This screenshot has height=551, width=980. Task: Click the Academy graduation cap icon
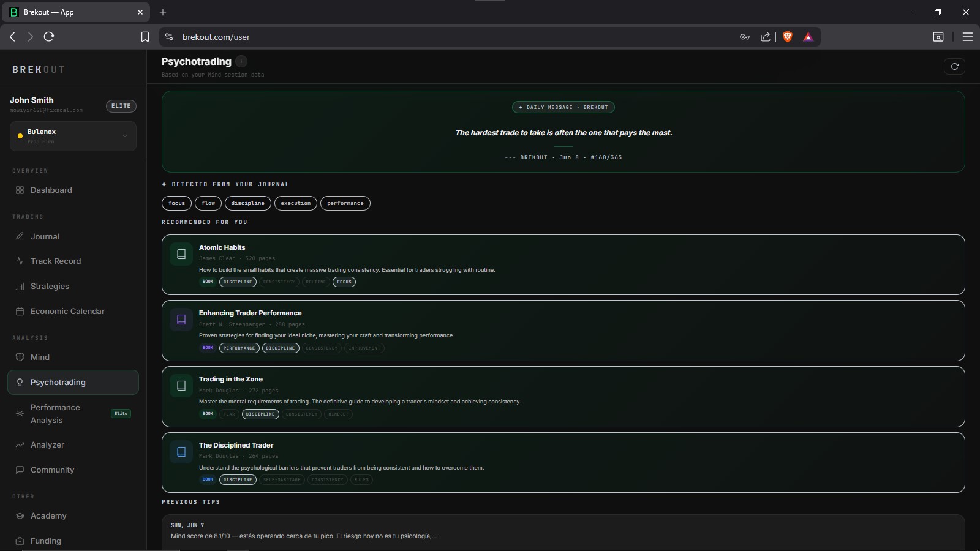(x=20, y=516)
